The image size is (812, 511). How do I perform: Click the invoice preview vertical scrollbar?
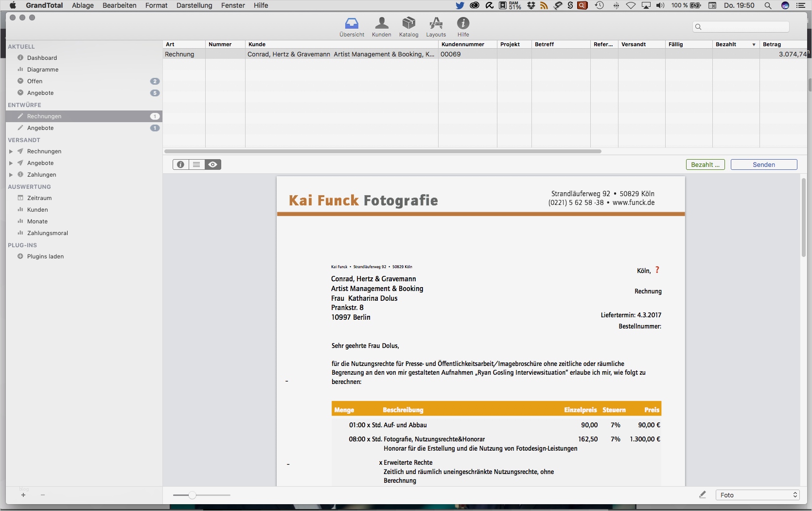tap(804, 218)
